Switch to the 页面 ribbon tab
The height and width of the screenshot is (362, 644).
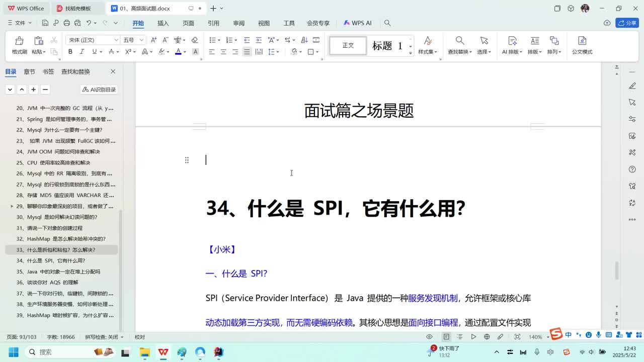(x=188, y=23)
